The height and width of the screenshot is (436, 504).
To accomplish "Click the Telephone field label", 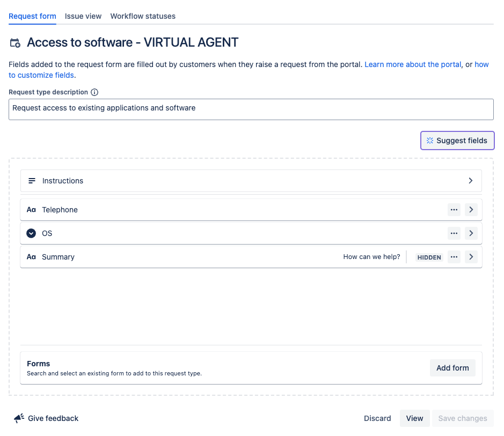I will pos(60,210).
